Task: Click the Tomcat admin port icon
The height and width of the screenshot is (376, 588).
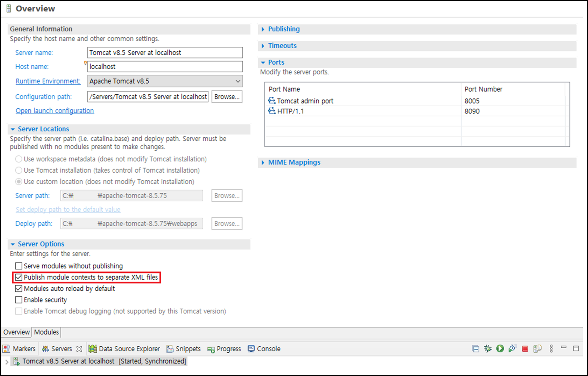Action: click(272, 100)
